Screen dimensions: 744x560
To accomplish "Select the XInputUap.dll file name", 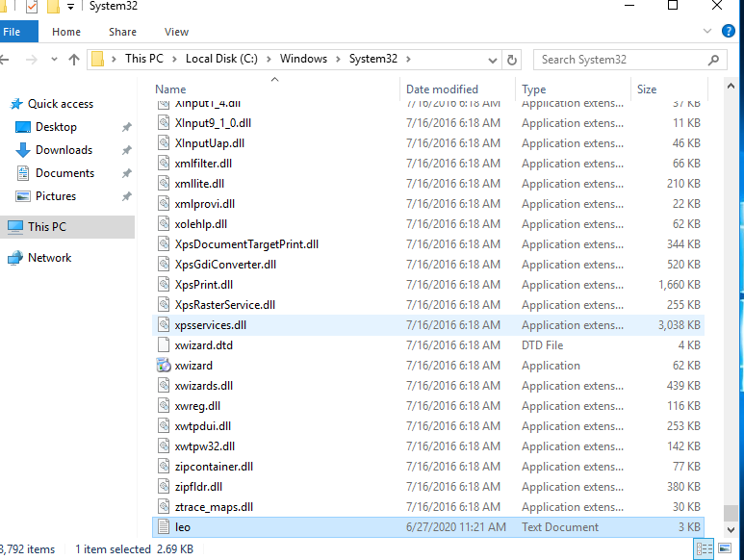I will pyautogui.click(x=209, y=143).
